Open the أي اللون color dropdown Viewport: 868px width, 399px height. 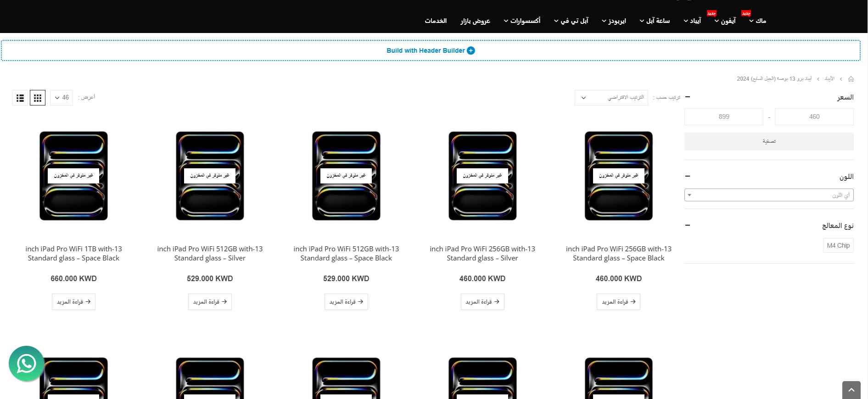[x=769, y=195]
